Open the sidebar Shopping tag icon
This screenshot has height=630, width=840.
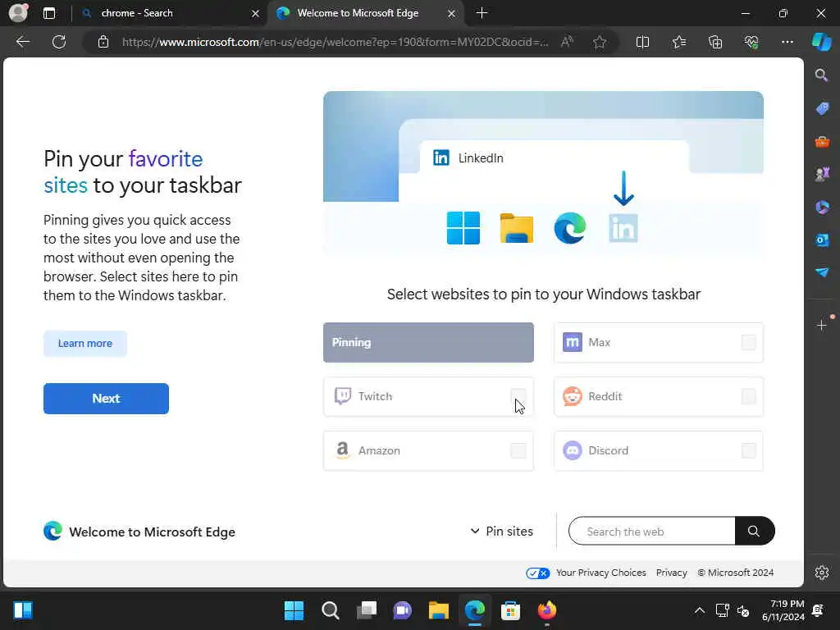[822, 108]
